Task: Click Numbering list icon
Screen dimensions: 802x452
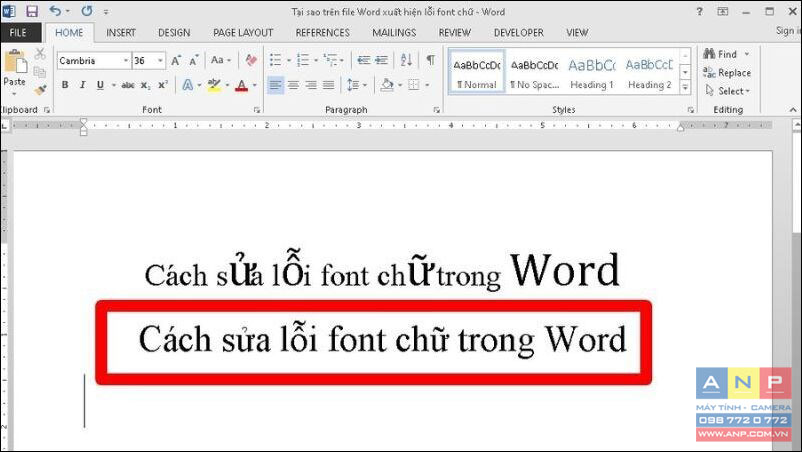Action: point(303,60)
